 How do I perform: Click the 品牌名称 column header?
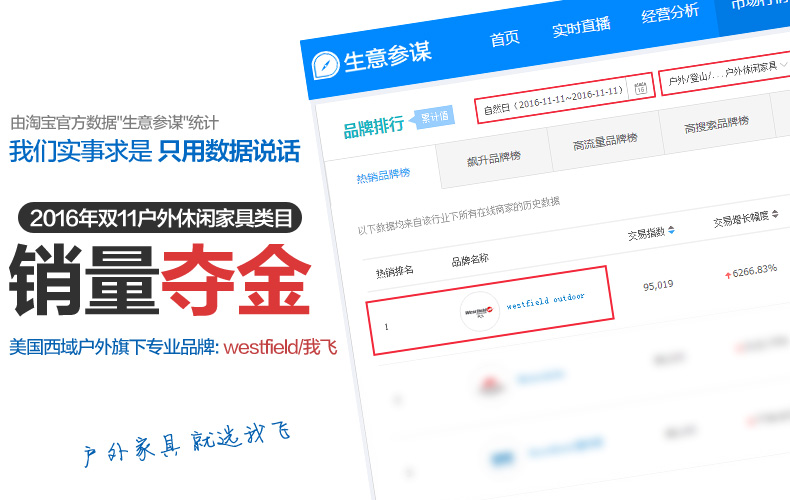pos(470,260)
